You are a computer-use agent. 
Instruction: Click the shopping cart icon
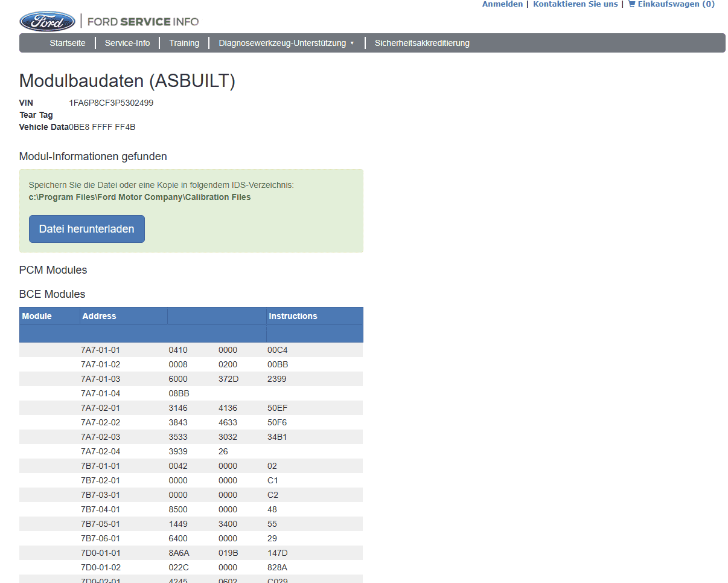pos(632,4)
